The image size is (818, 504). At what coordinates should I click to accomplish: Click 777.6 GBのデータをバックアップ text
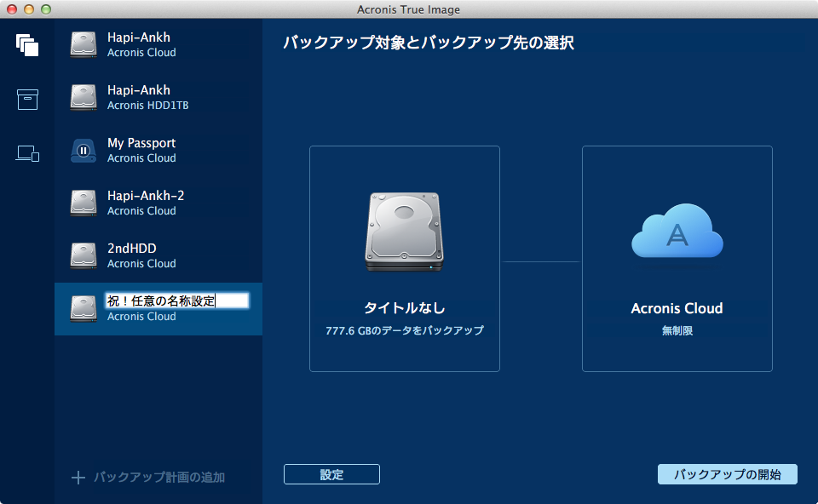[404, 330]
